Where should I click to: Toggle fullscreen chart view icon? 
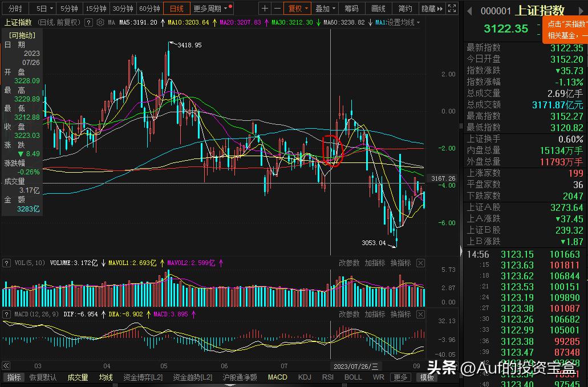tap(452, 8)
